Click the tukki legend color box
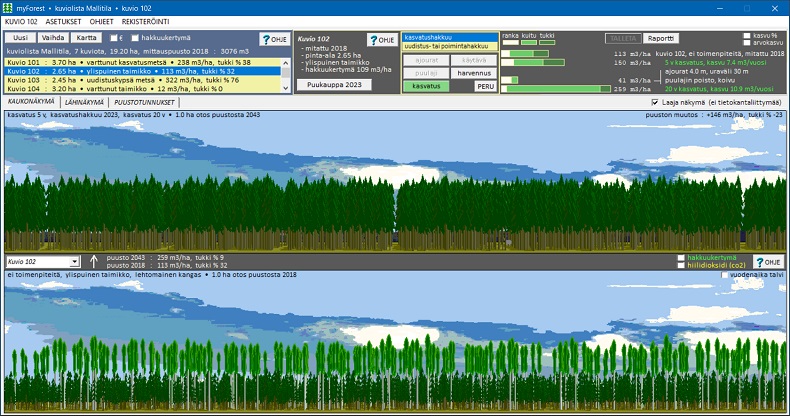 [546, 43]
